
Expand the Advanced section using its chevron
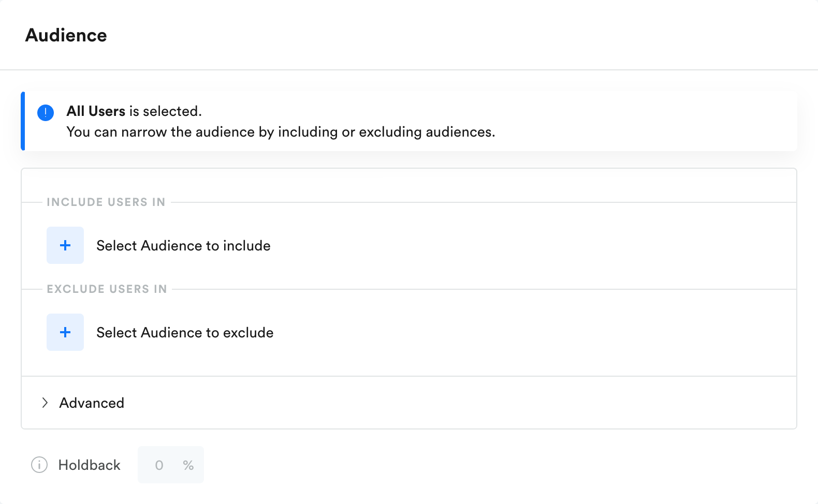pos(45,403)
